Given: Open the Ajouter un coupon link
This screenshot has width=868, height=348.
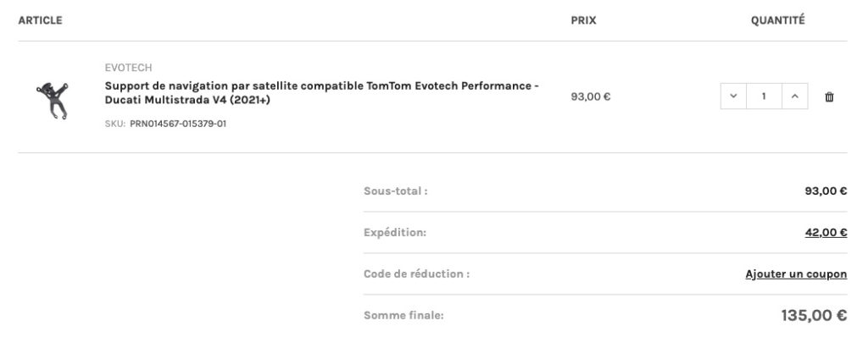Looking at the screenshot, I should pos(796,273).
